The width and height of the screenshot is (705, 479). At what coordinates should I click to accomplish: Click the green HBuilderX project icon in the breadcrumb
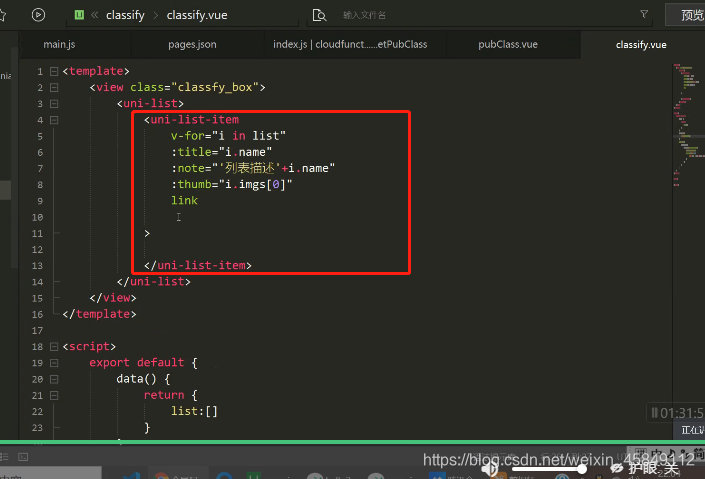[79, 15]
